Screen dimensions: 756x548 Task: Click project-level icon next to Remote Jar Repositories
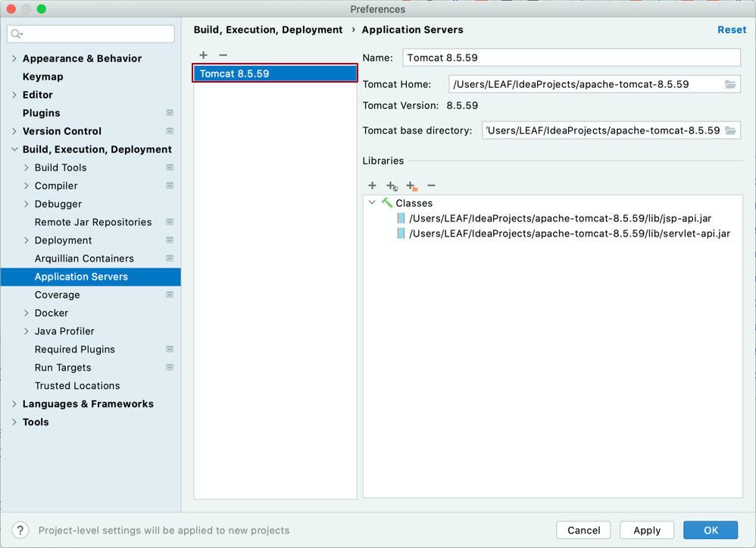coord(170,222)
